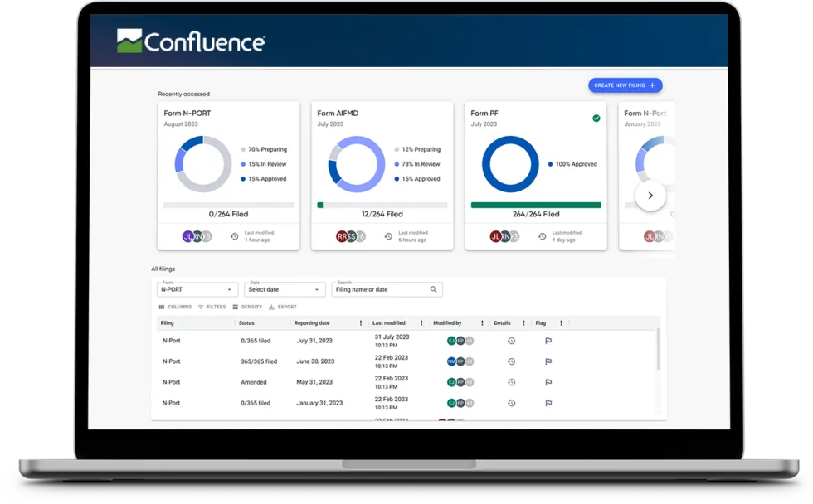The width and height of the screenshot is (813, 504).
Task: View details history for the January 31, 2023 row
Action: tap(511, 403)
